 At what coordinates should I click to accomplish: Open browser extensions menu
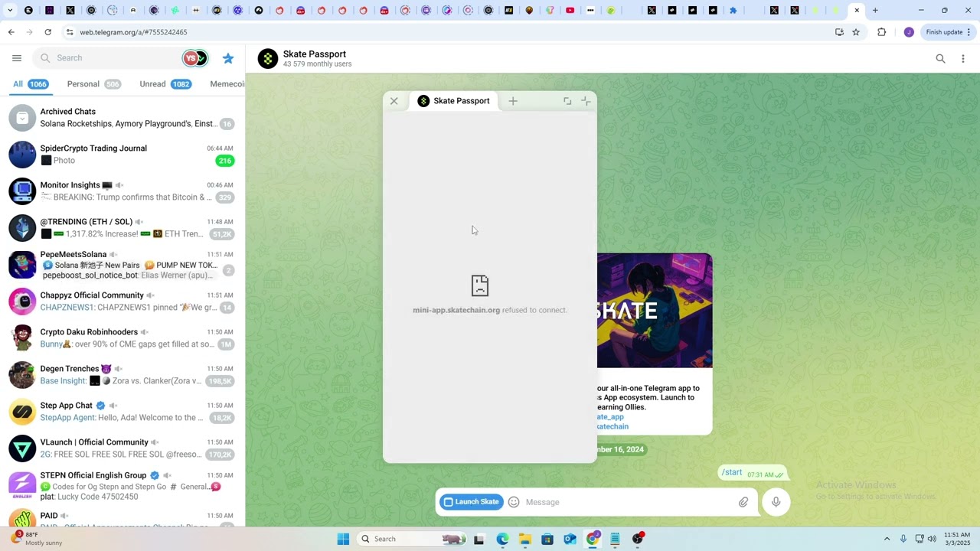click(x=882, y=32)
